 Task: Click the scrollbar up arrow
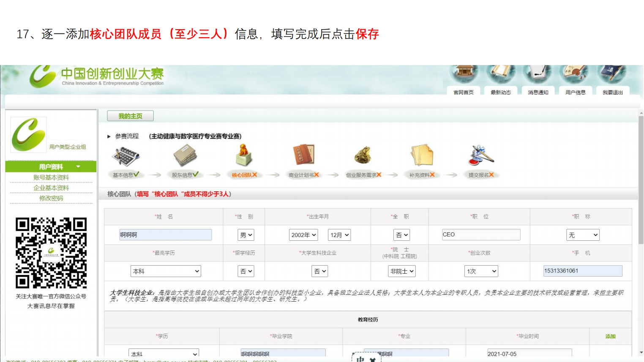[x=641, y=113]
